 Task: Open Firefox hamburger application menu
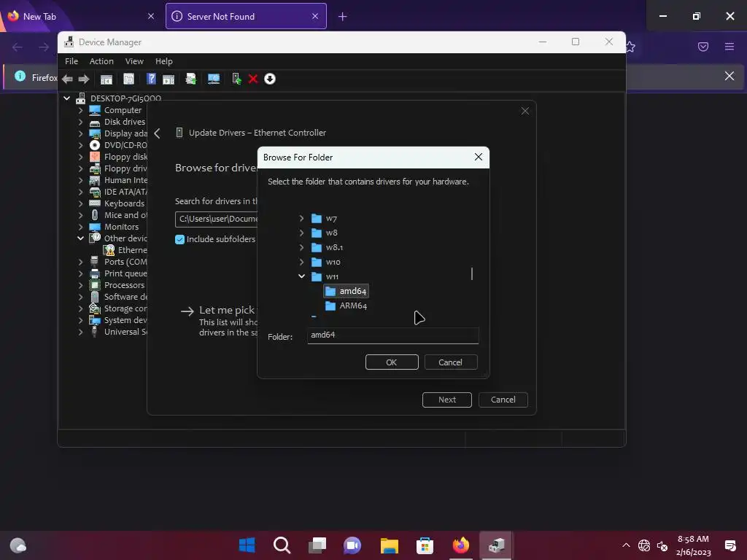729,47
